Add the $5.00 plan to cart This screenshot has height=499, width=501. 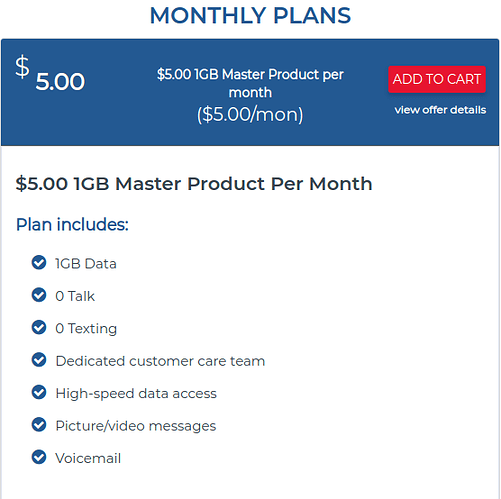(x=437, y=79)
